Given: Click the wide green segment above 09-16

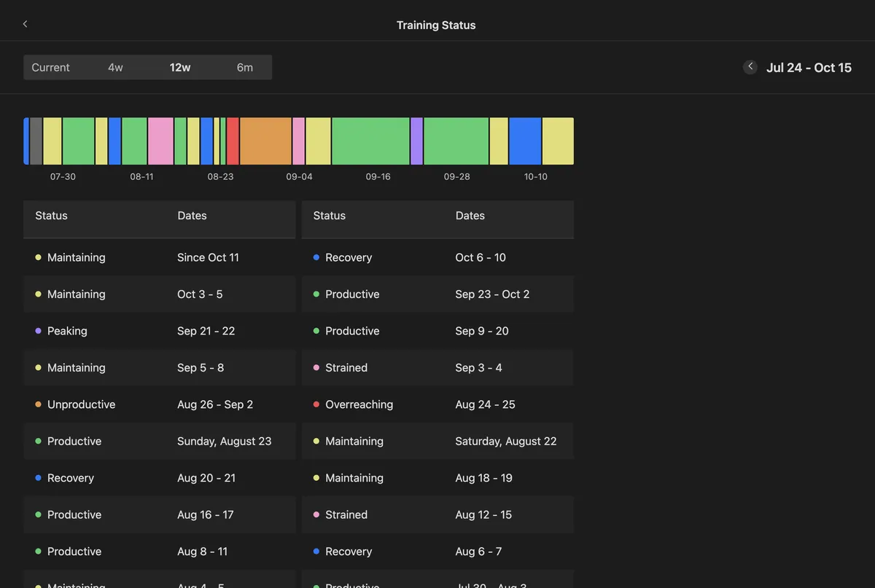Looking at the screenshot, I should [370, 141].
